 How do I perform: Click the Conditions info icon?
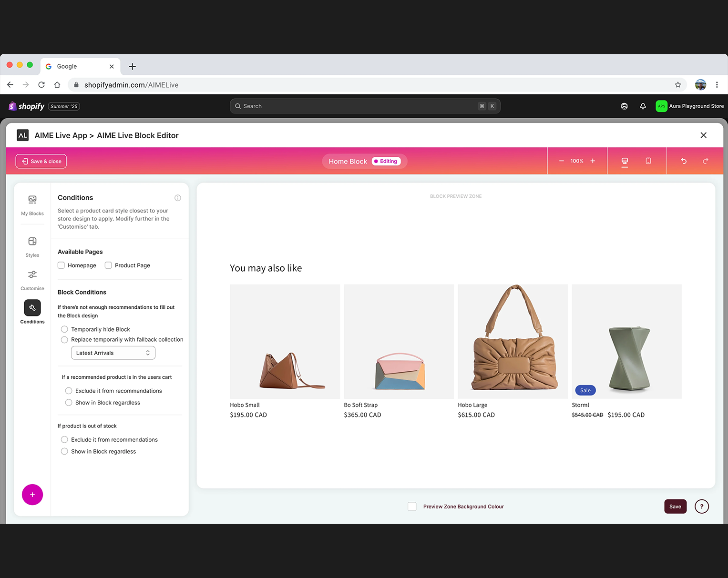(x=178, y=198)
